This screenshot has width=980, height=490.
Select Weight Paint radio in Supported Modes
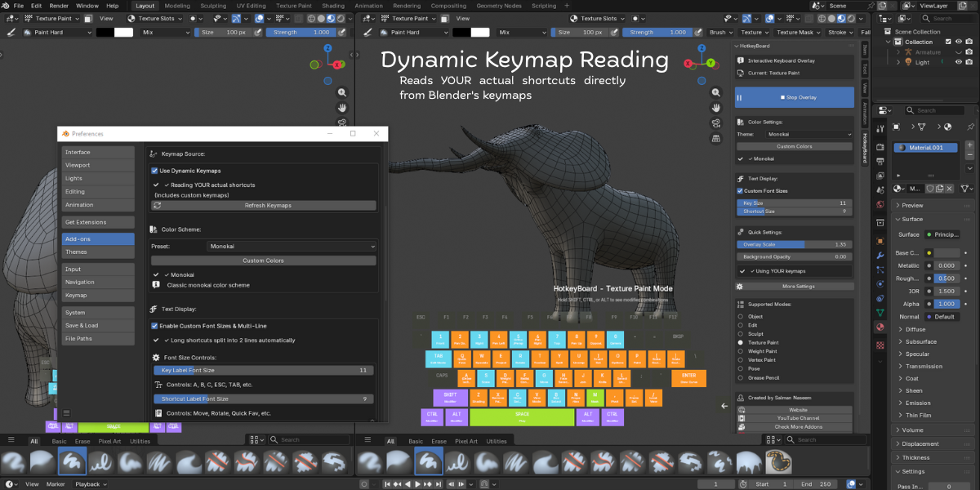click(x=741, y=351)
